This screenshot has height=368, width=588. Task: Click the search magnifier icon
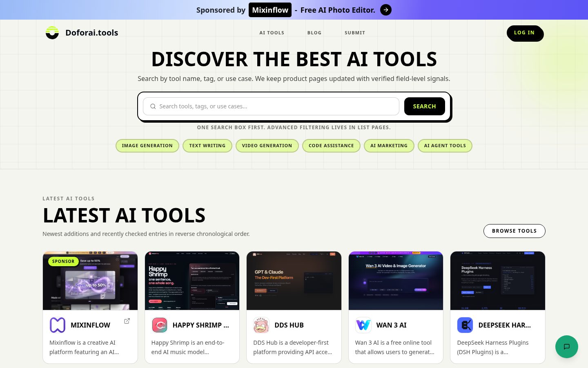pos(153,106)
